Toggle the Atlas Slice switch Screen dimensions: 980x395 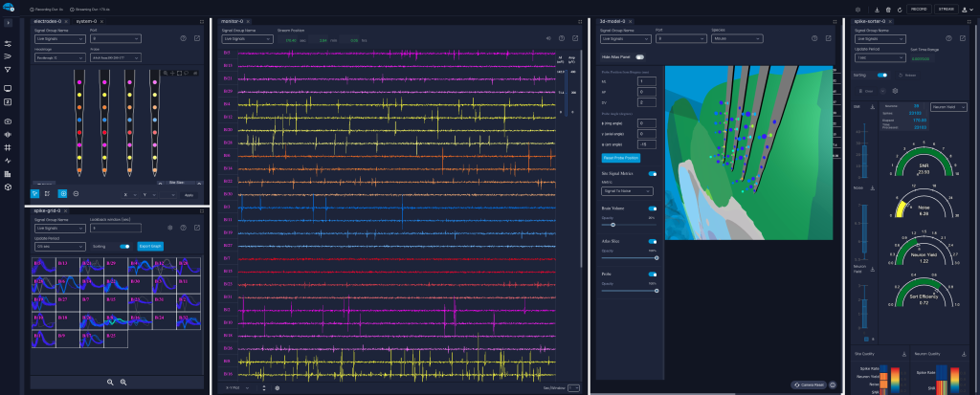pyautogui.click(x=653, y=241)
